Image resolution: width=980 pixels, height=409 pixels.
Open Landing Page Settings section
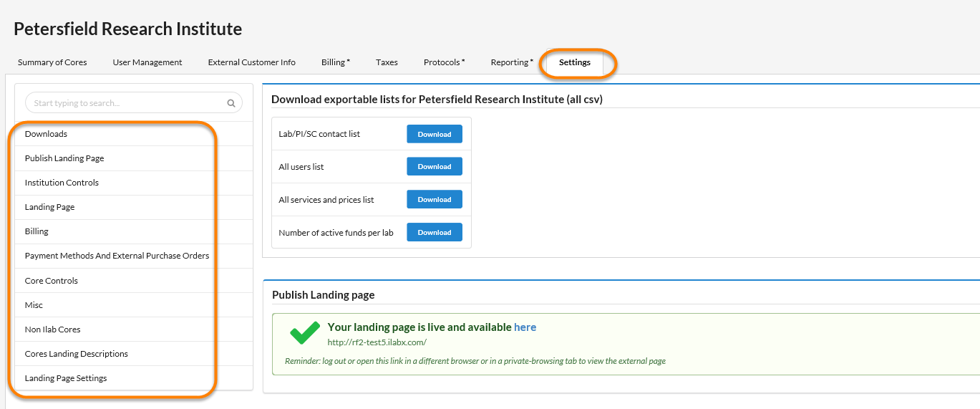[66, 378]
